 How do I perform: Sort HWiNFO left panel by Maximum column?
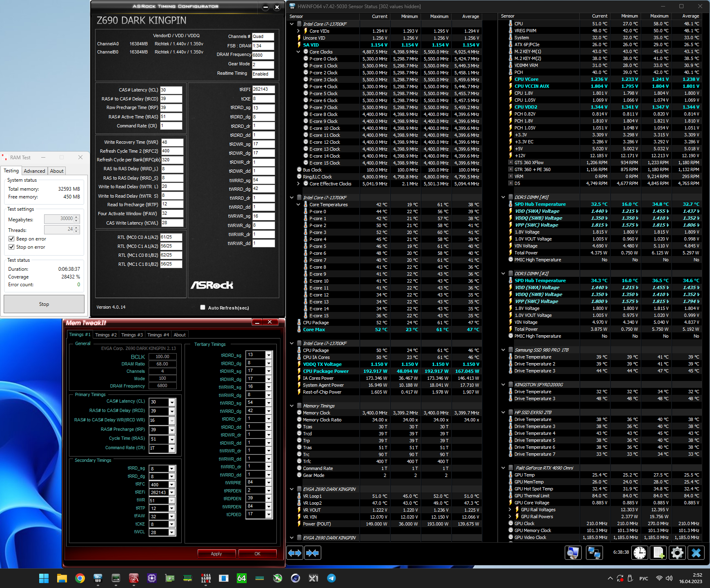(436, 16)
